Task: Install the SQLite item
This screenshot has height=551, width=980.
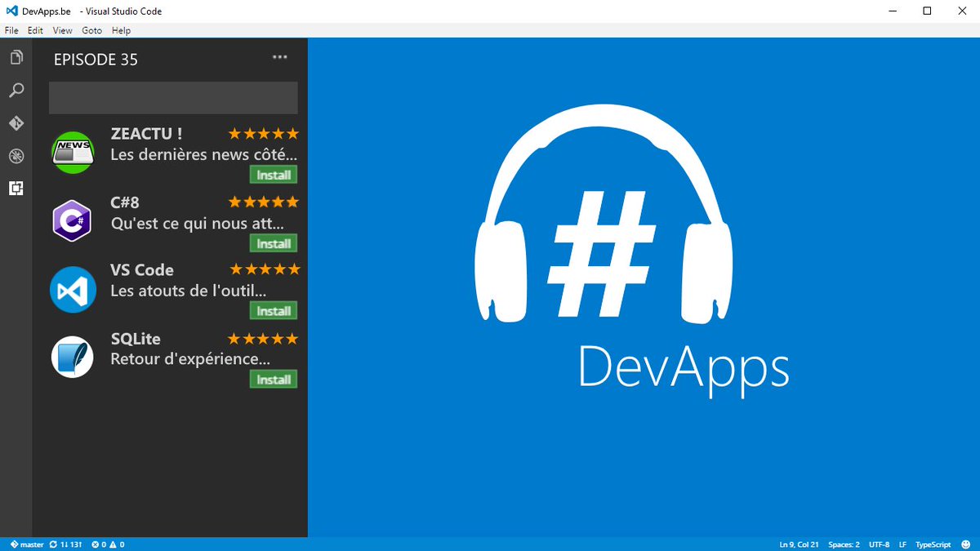Action: tap(274, 380)
